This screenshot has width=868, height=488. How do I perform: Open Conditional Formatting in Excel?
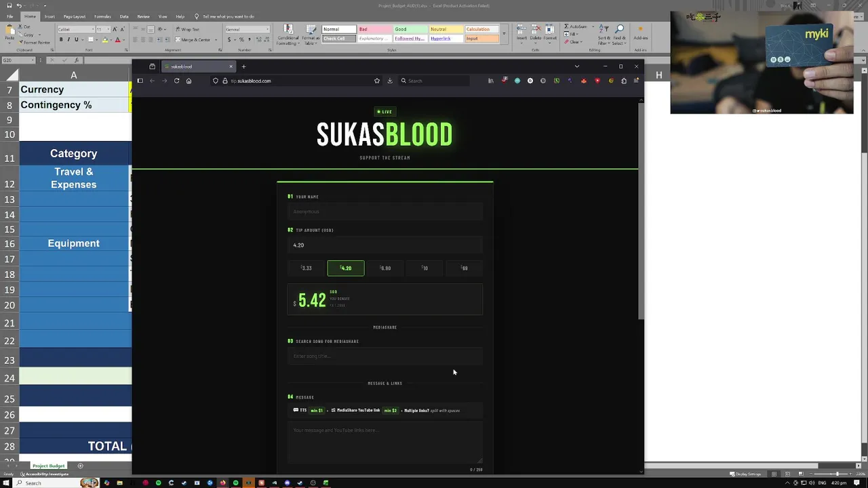[x=288, y=34]
